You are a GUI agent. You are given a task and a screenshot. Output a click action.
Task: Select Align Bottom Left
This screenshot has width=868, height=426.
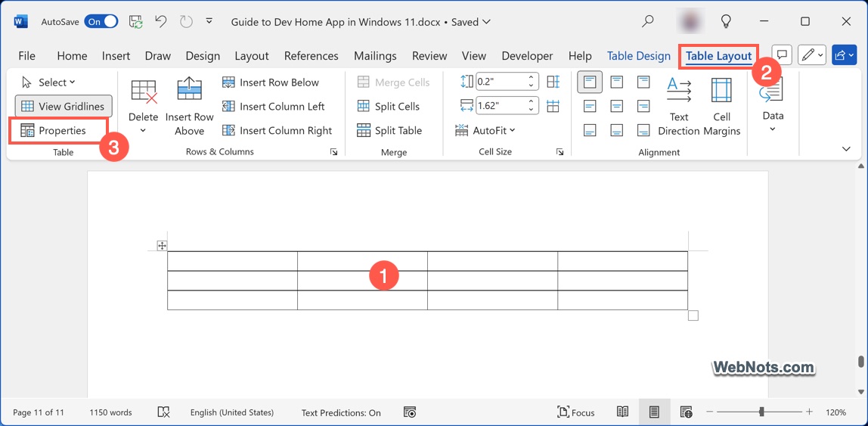click(x=590, y=130)
